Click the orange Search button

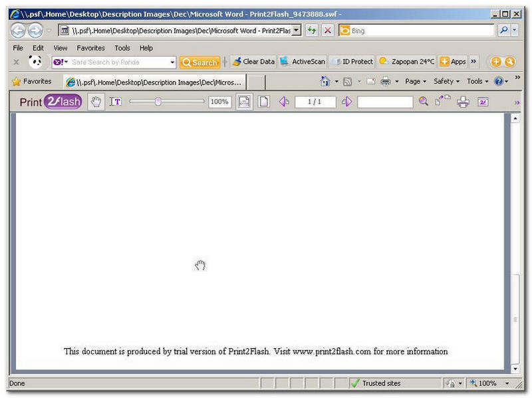(x=199, y=62)
